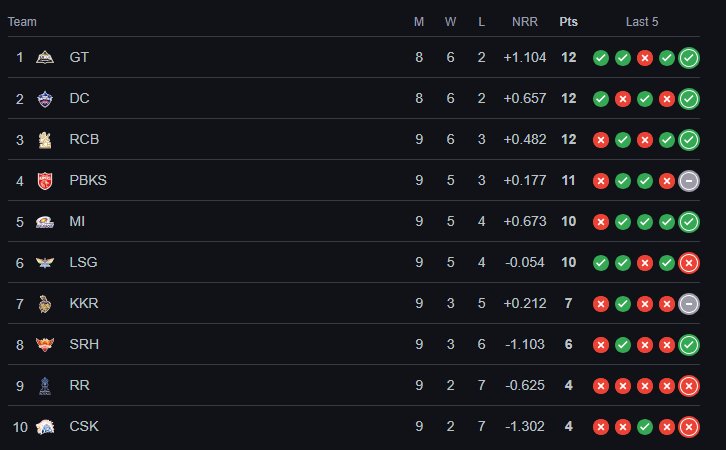726x450 pixels.
Task: Sort table by NRR column header
Action: tap(525, 22)
